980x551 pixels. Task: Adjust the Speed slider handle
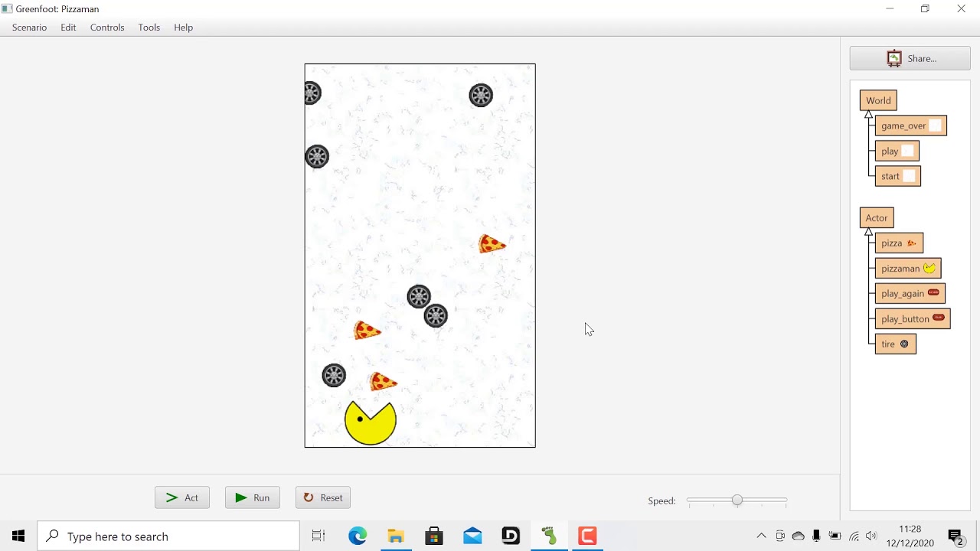coord(737,500)
